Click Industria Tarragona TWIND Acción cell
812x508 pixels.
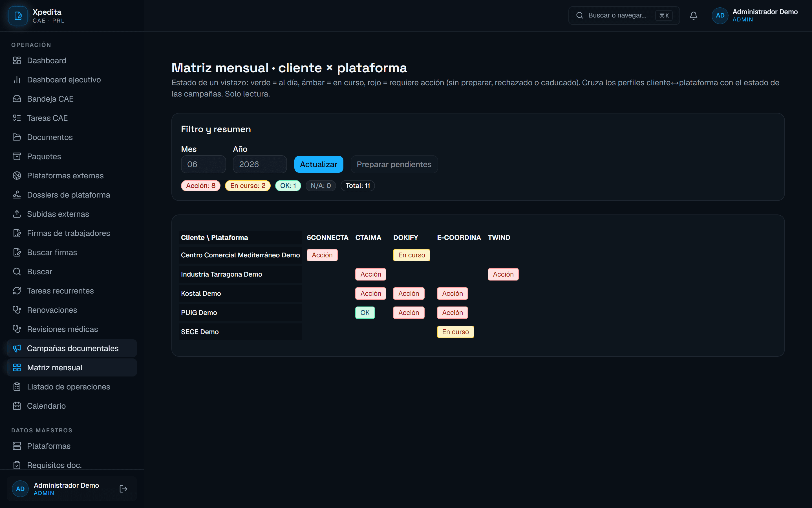click(x=503, y=274)
